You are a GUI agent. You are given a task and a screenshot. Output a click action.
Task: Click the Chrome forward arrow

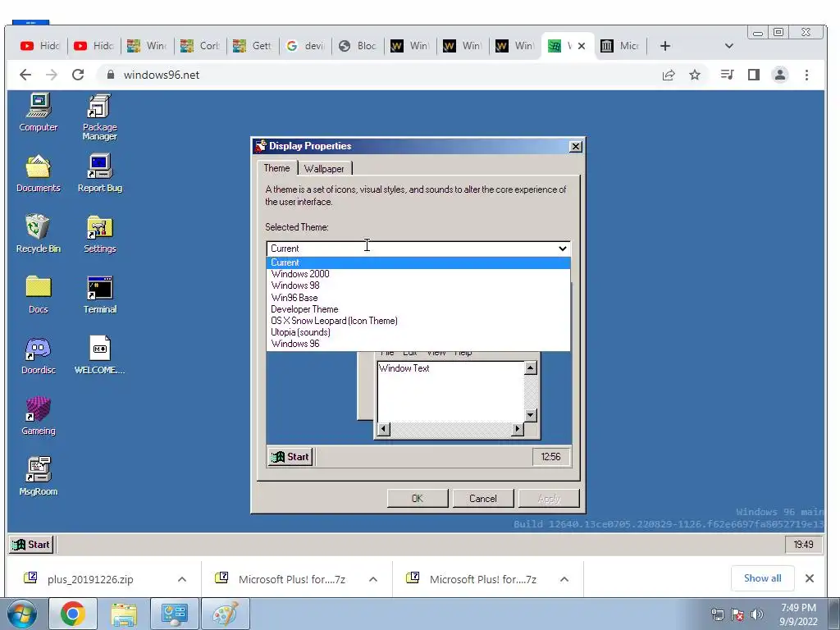[x=52, y=75]
